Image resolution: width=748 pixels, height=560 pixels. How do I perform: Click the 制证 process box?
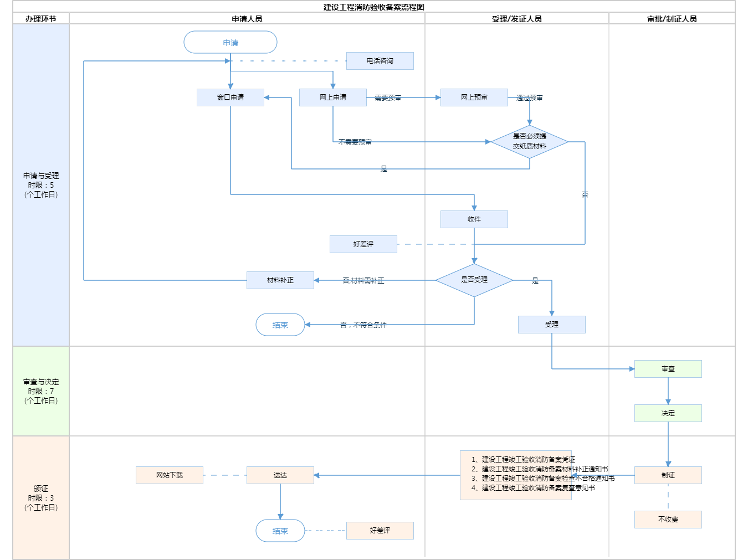click(x=668, y=475)
